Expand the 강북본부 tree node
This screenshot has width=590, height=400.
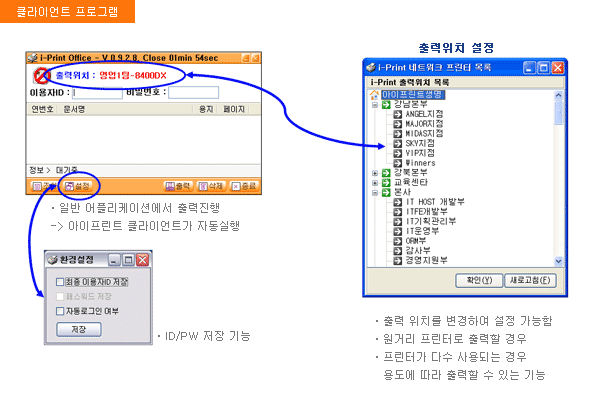tap(375, 173)
